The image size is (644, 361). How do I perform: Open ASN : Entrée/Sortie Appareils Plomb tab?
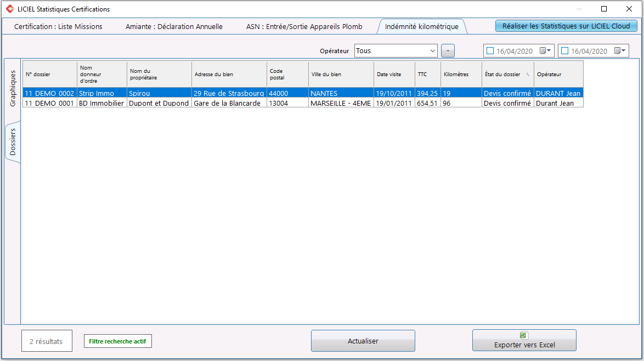[x=304, y=26]
